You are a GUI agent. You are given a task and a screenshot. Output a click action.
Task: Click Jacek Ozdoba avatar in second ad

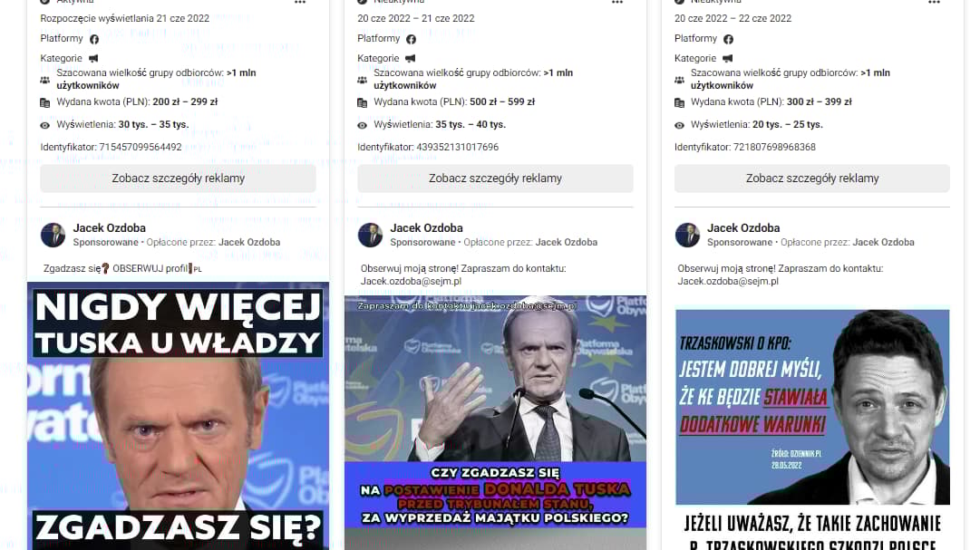pos(370,235)
